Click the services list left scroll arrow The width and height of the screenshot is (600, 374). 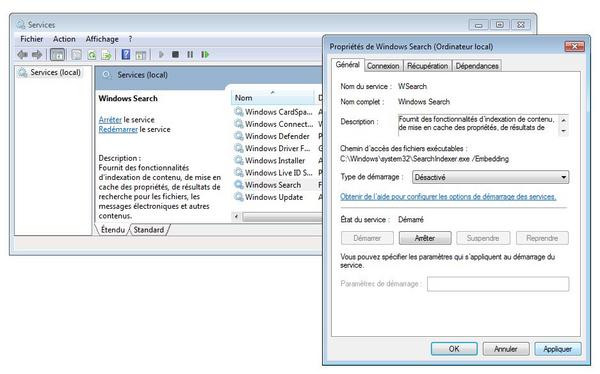coord(236,217)
